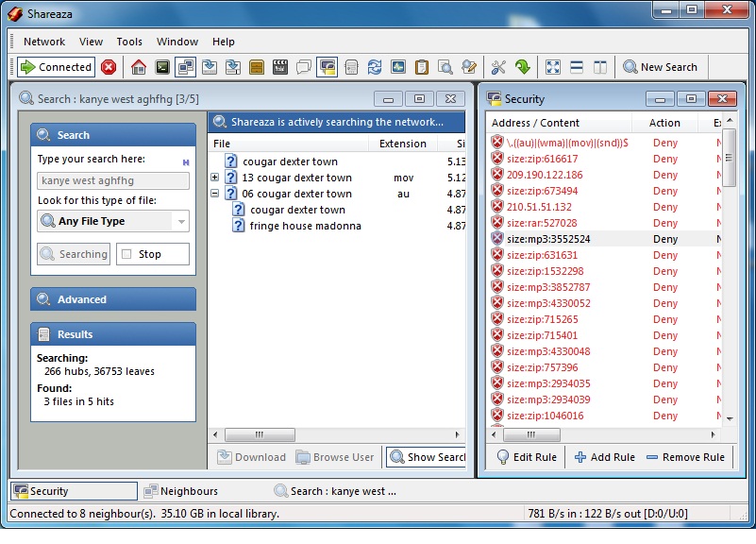
Task: Click the Connected toolbar button
Action: point(57,67)
